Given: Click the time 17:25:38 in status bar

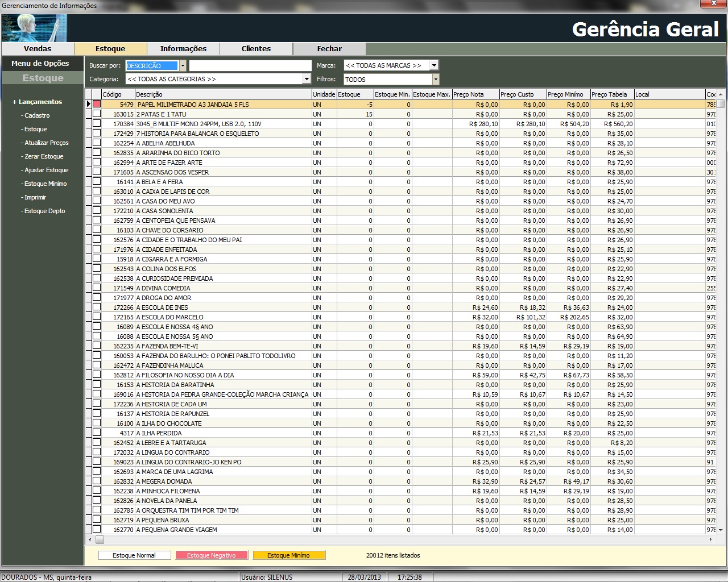Looking at the screenshot, I should 409,577.
